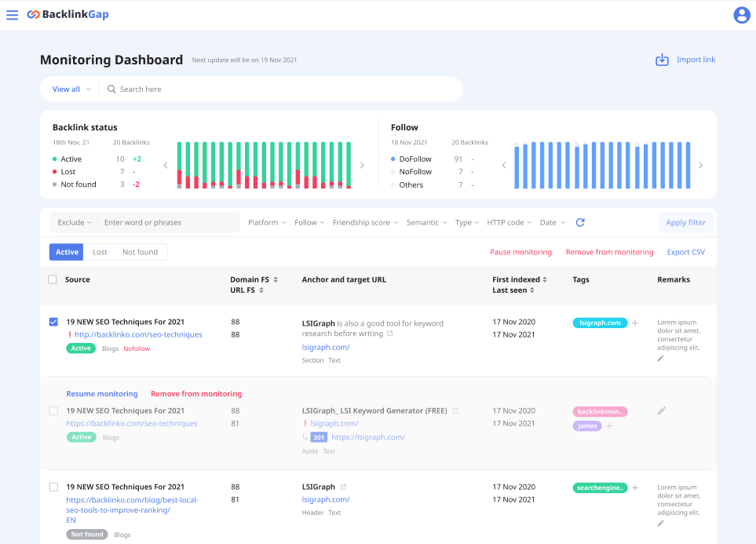Screen dimensions: 756x544
Task: Click the red Lost legend dot
Action: [54, 172]
